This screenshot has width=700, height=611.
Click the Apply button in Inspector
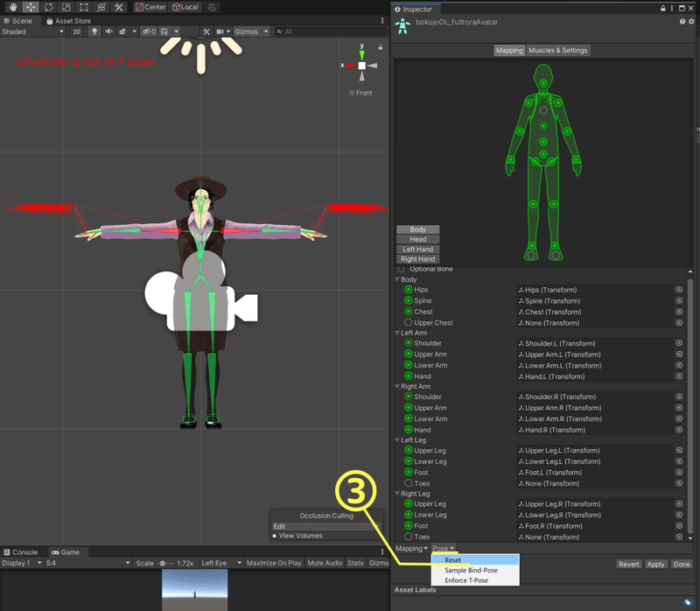[655, 565]
